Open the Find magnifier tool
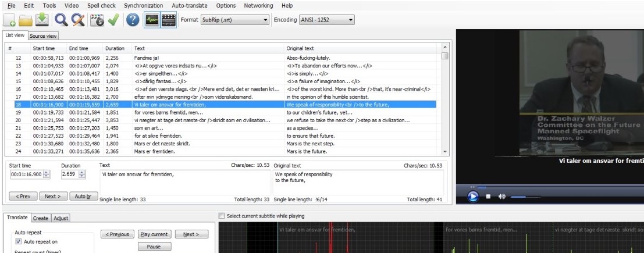The width and height of the screenshot is (644, 253). tap(61, 20)
